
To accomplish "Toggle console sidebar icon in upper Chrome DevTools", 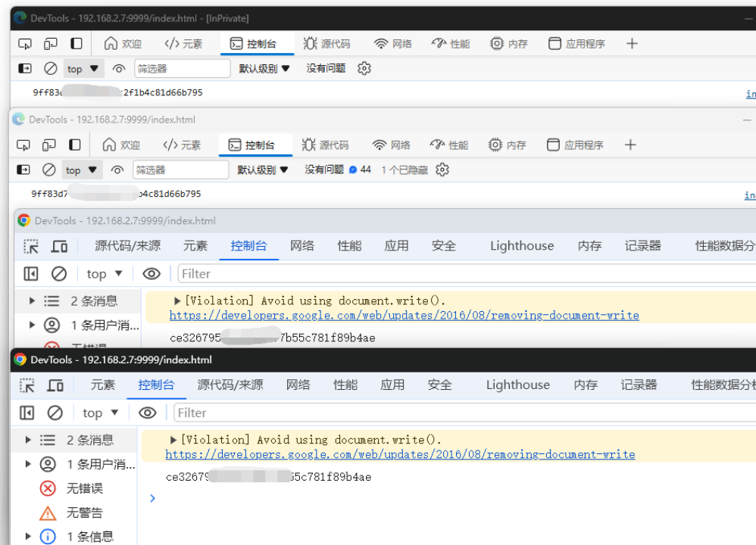I will coord(31,274).
